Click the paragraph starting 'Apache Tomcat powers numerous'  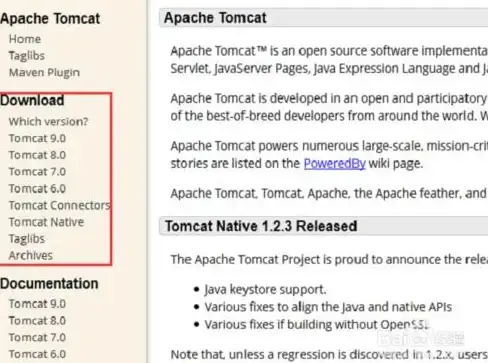click(329, 155)
